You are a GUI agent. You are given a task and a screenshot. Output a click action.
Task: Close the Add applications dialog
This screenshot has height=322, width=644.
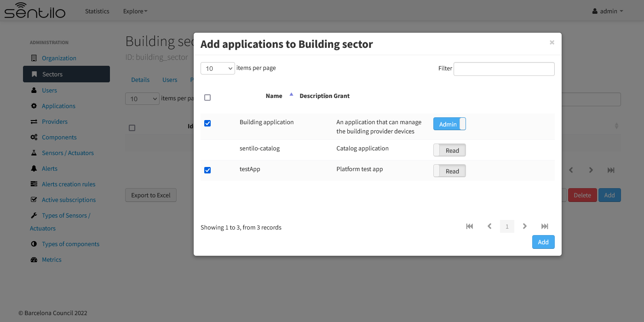pos(552,42)
